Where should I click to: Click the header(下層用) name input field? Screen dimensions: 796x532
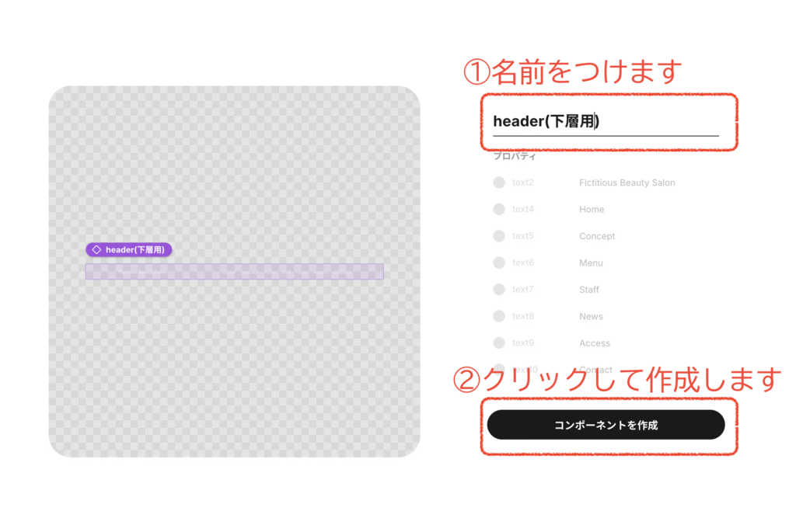click(605, 122)
